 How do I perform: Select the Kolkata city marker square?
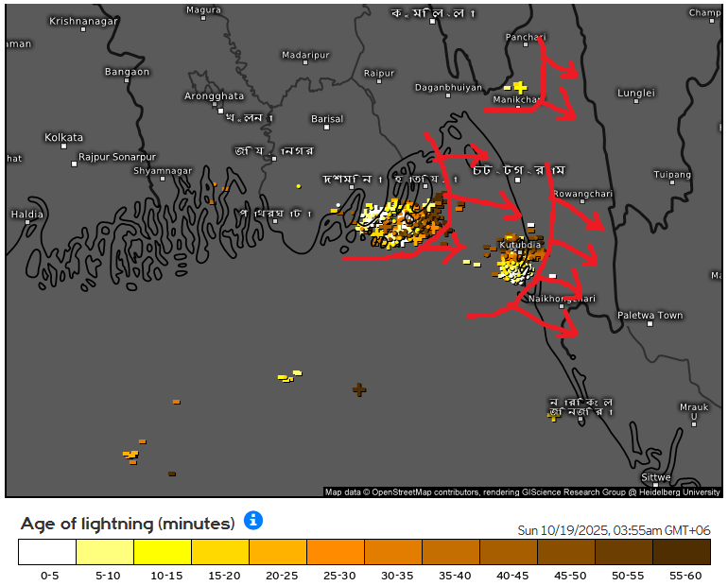coord(64,149)
